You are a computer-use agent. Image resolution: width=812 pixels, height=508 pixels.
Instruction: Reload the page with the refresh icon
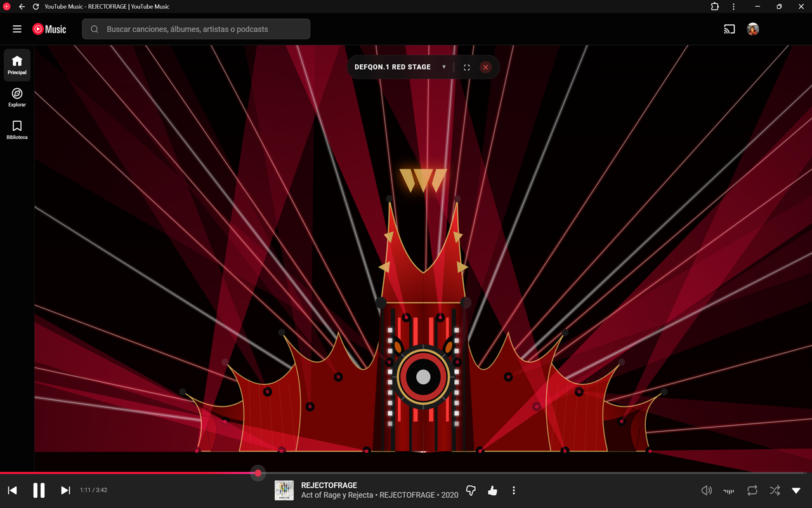(36, 6)
